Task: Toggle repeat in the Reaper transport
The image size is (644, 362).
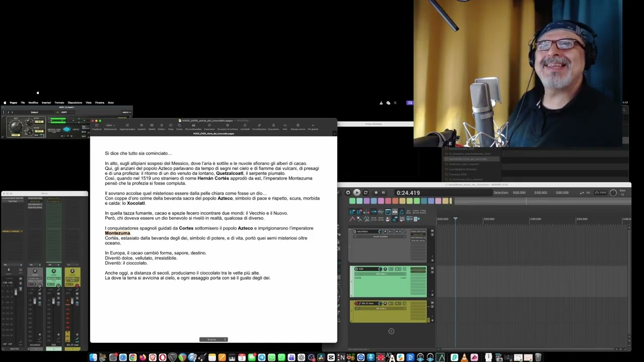Action: (366, 193)
